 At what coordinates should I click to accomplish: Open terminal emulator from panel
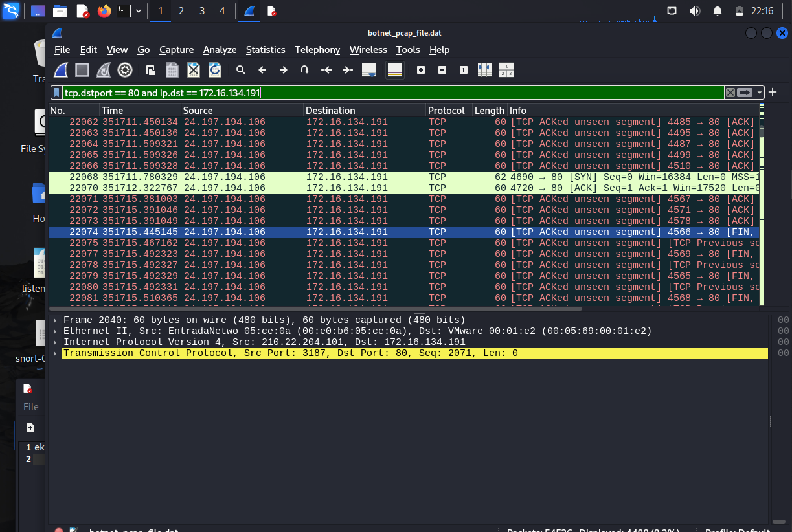tap(124, 11)
